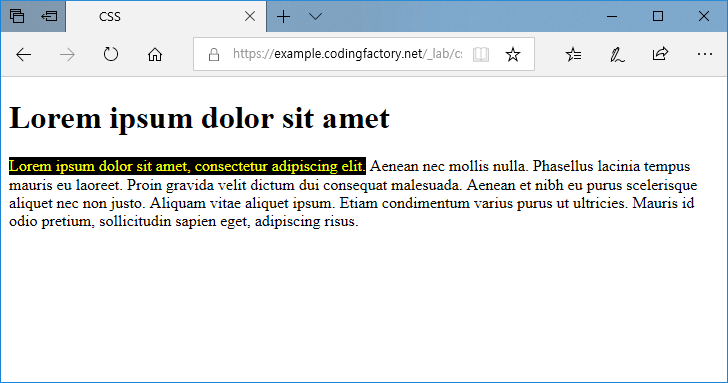Open the Favorites hub
The width and height of the screenshot is (728, 383).
(x=573, y=54)
